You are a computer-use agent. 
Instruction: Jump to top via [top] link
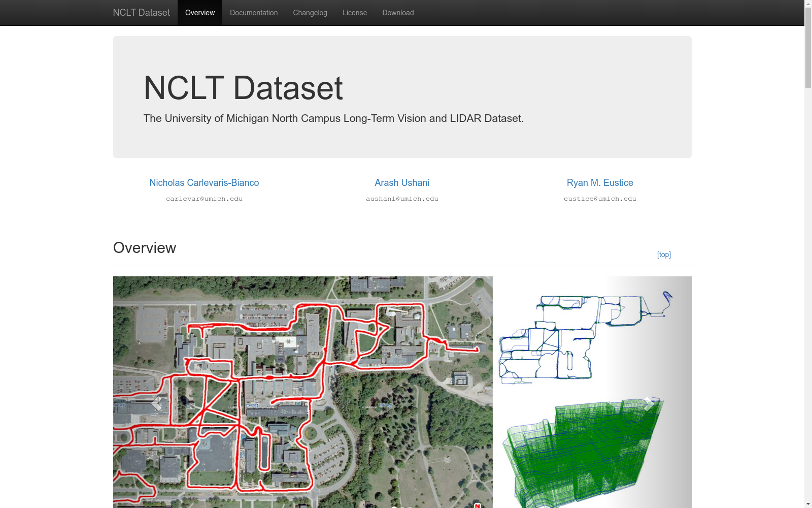664,255
